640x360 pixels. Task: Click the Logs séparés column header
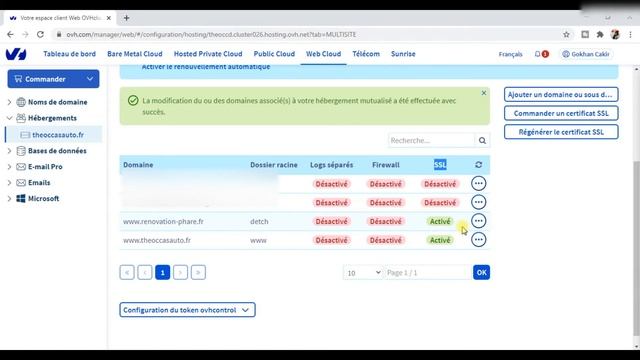(x=331, y=165)
